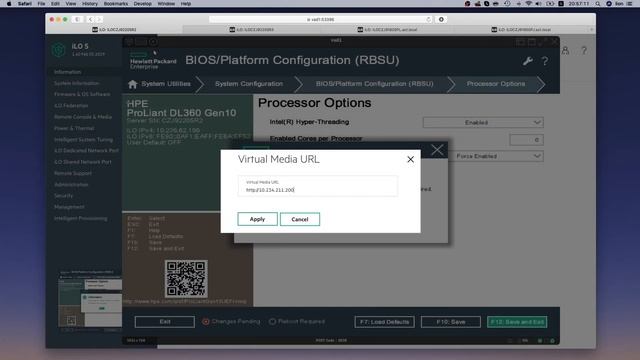Open the Bookmarks menu

click(116, 4)
